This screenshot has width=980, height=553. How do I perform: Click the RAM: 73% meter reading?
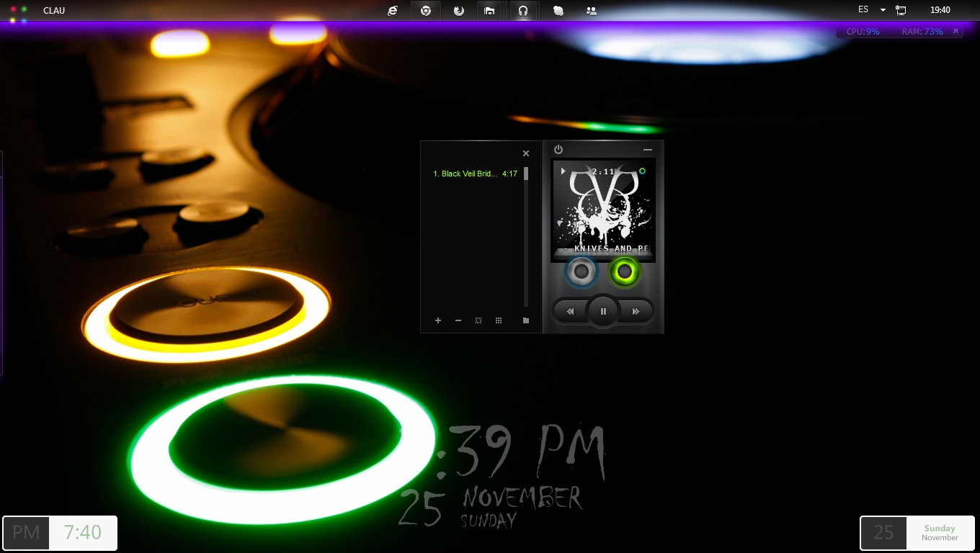pyautogui.click(x=922, y=32)
